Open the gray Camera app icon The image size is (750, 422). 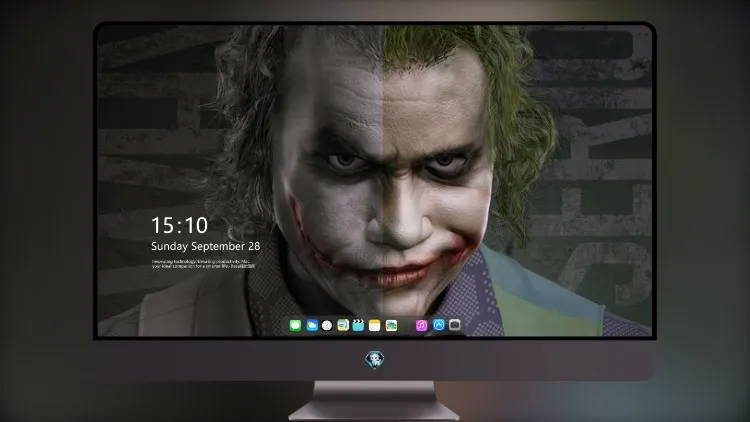[x=455, y=325]
